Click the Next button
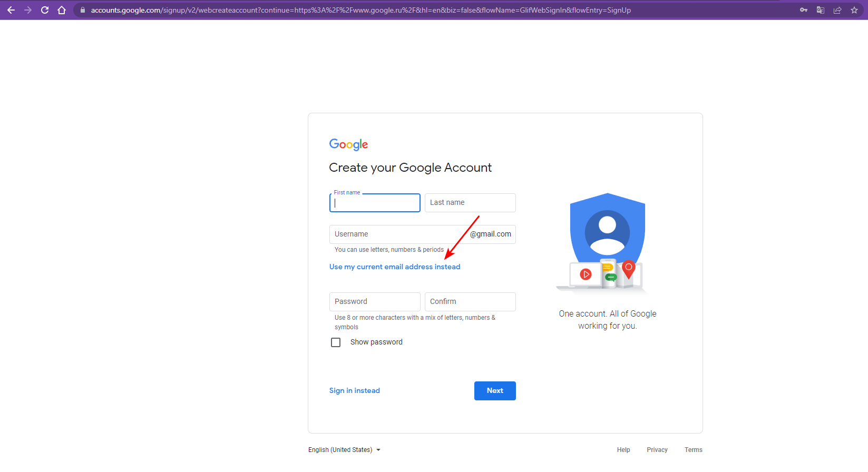Screen dimensions: 868x472 495,391
